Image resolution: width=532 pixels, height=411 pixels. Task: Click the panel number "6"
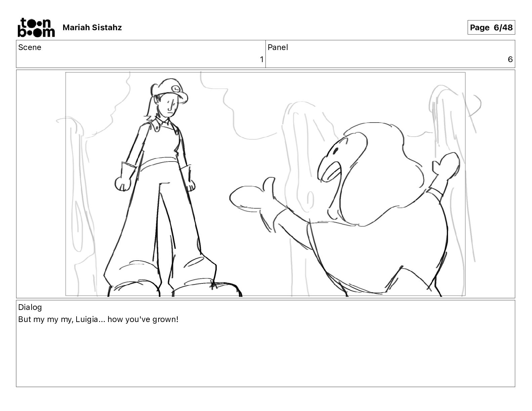(510, 60)
